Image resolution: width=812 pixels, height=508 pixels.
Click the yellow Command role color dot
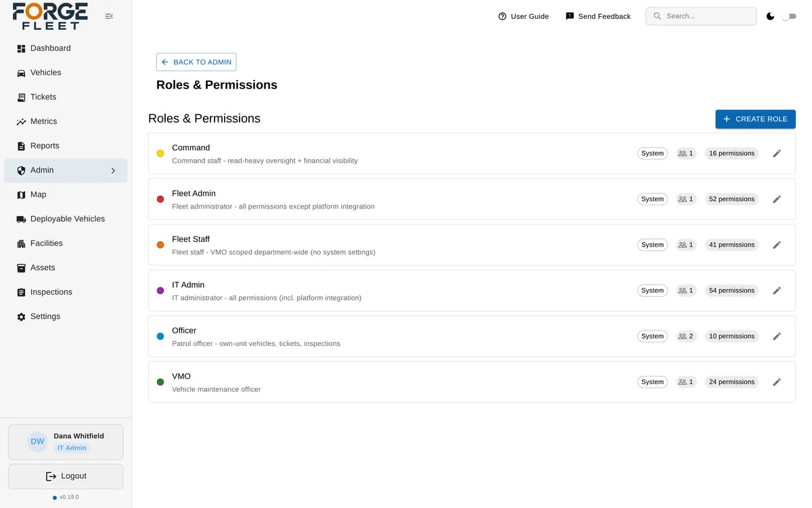(160, 154)
